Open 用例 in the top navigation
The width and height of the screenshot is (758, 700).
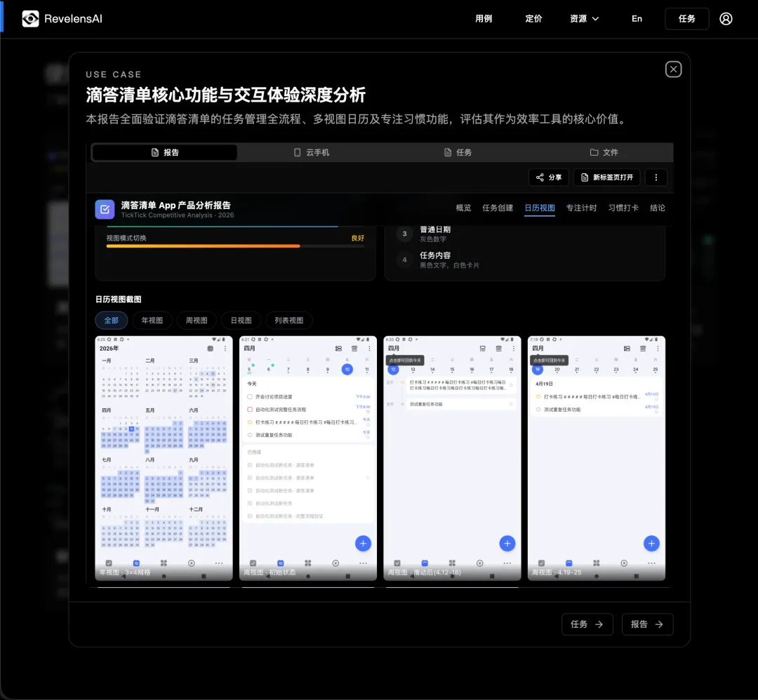point(484,19)
